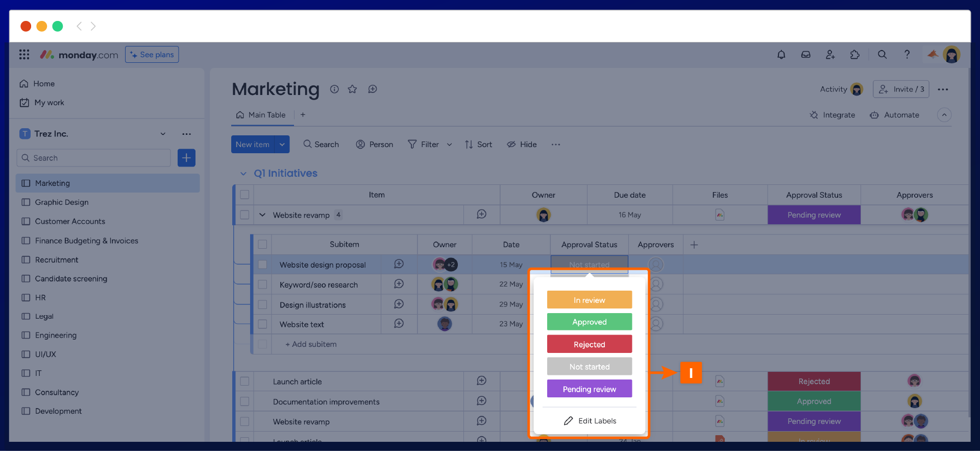Open the apps grid switcher icon
Viewport: 980px width, 451px height.
pos(24,55)
